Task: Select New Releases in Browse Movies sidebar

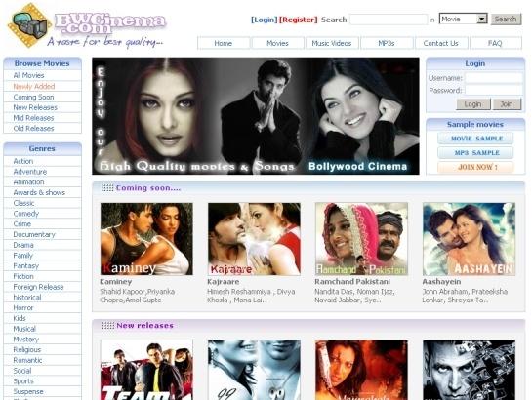Action: [35, 107]
